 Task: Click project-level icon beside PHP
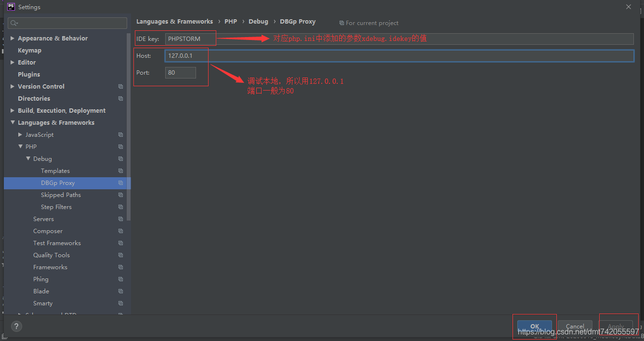coord(120,147)
